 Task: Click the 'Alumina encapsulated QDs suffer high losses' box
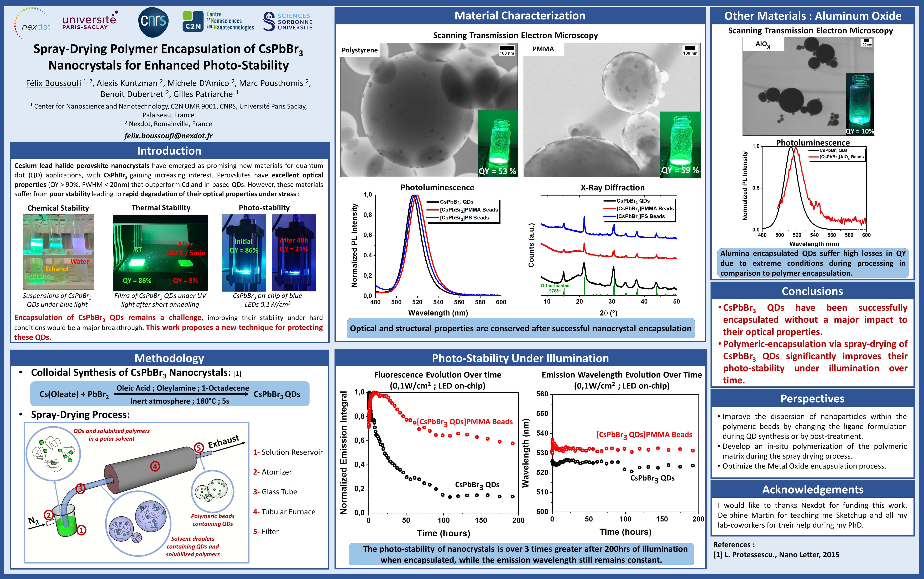click(813, 263)
